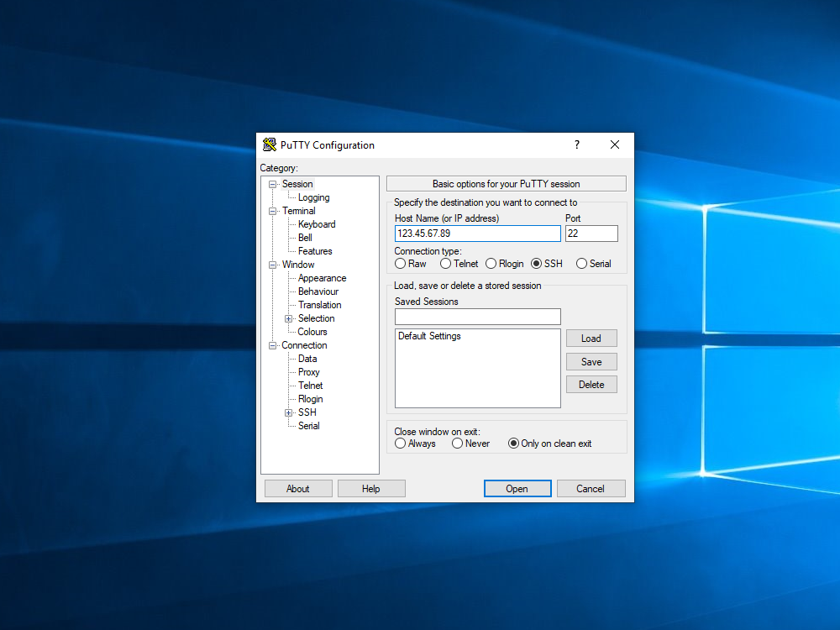Click the Cancel button

pos(591,489)
